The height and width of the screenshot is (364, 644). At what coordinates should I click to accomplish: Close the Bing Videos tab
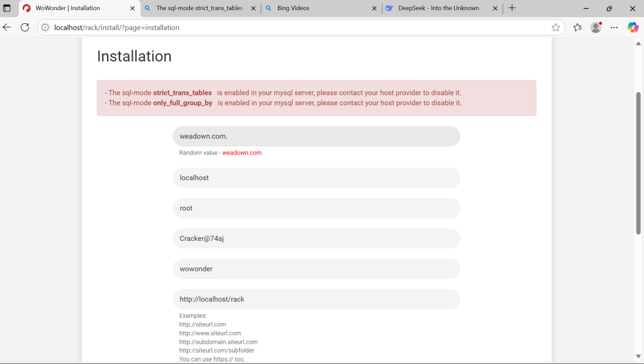click(x=374, y=8)
